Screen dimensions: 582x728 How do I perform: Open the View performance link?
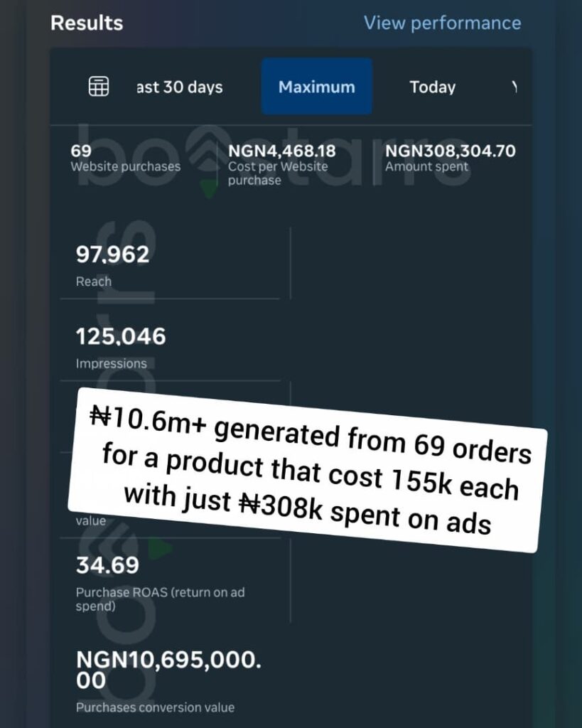coord(442,23)
